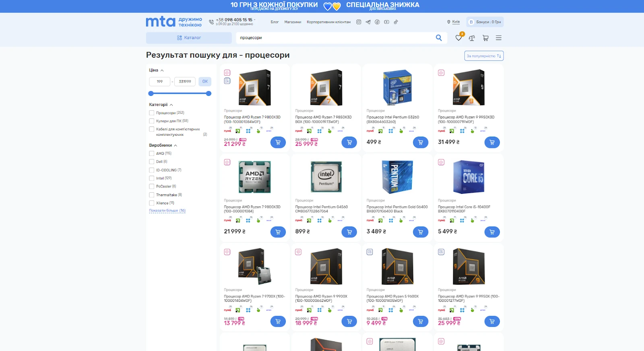Open the shopping cart in header
644x351 pixels.
[485, 38]
